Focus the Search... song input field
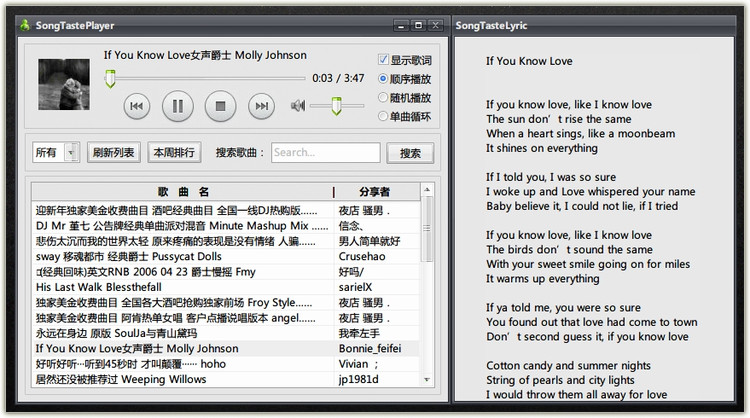 (326, 153)
